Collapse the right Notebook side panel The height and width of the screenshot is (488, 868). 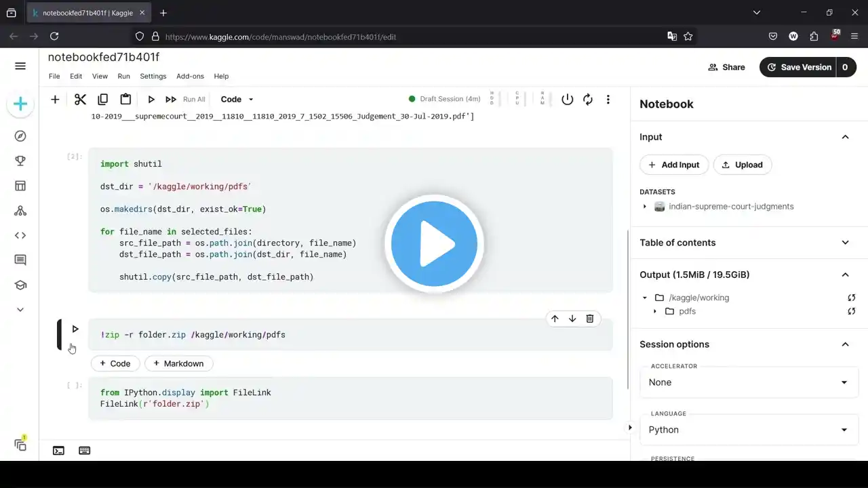pos(630,428)
